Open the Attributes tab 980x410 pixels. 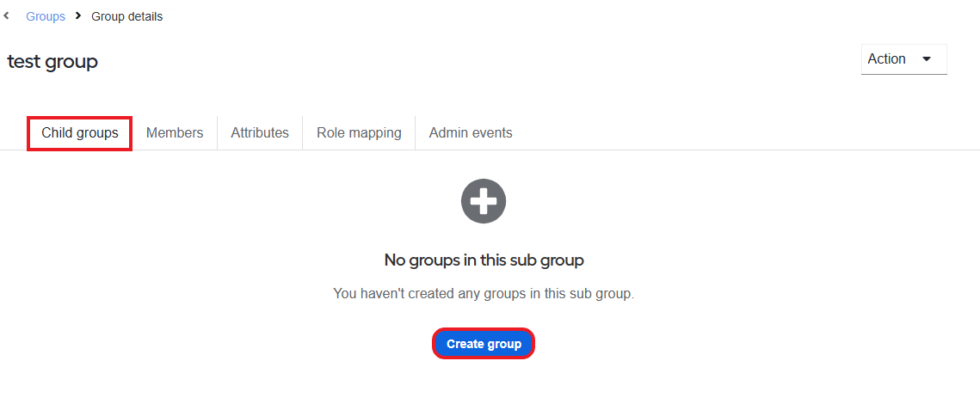260,133
